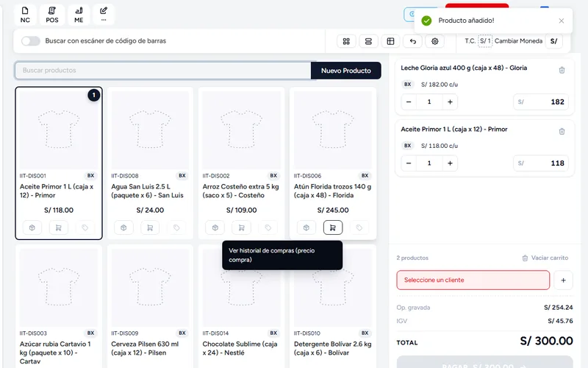Click the S/ 1 exchange rate box
Viewport: 588px width, 368px height.
(x=485, y=41)
